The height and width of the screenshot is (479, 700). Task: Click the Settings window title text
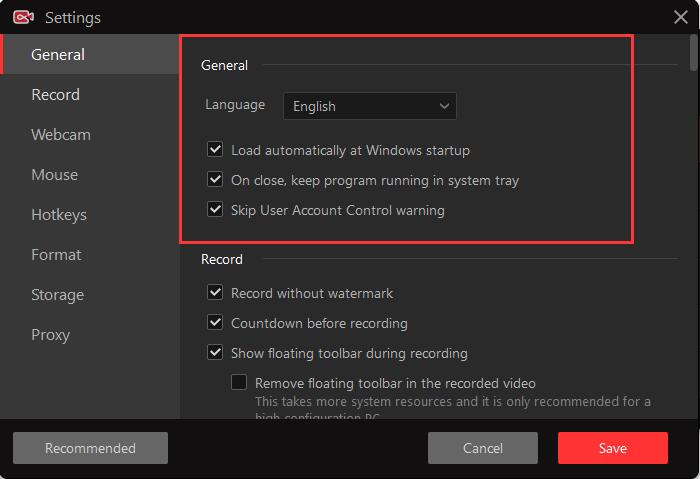73,18
